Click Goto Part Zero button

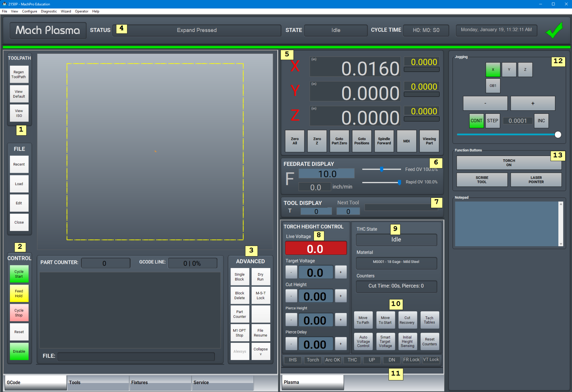pyautogui.click(x=339, y=141)
